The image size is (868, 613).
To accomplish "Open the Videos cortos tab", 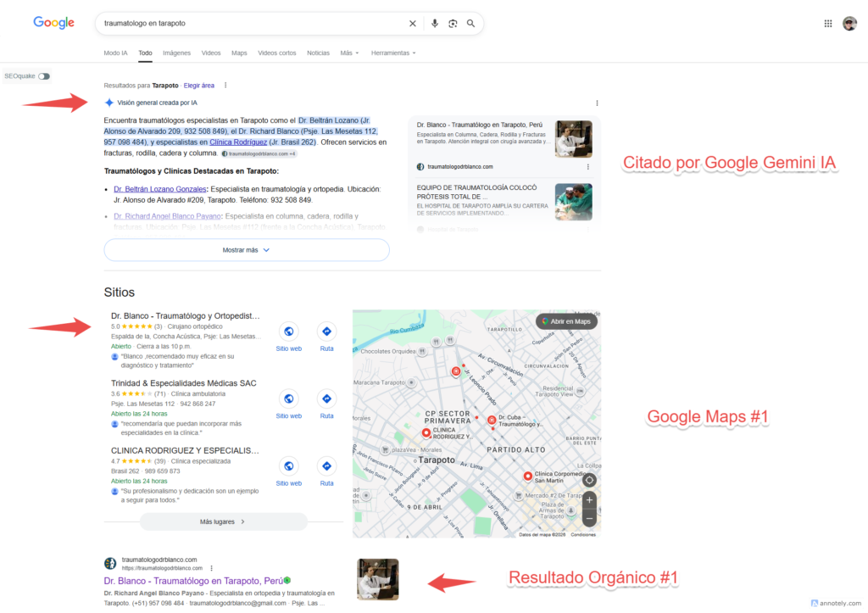I will 277,53.
